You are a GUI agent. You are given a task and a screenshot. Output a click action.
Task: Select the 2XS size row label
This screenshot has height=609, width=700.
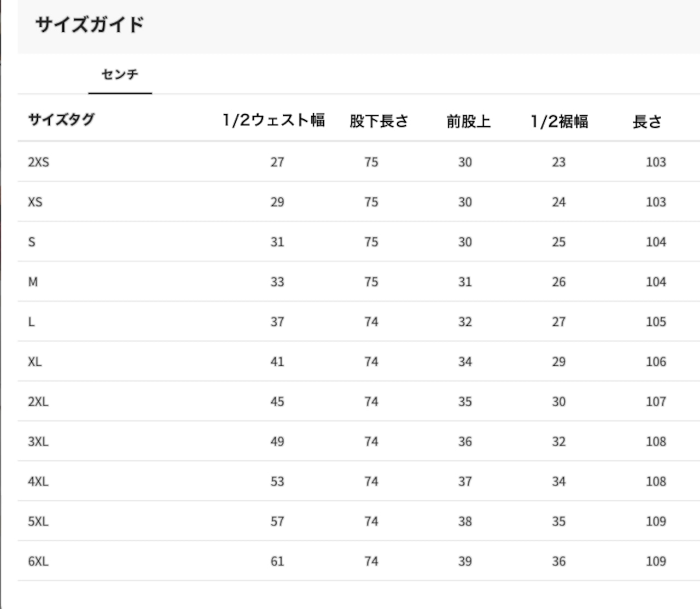tap(38, 162)
